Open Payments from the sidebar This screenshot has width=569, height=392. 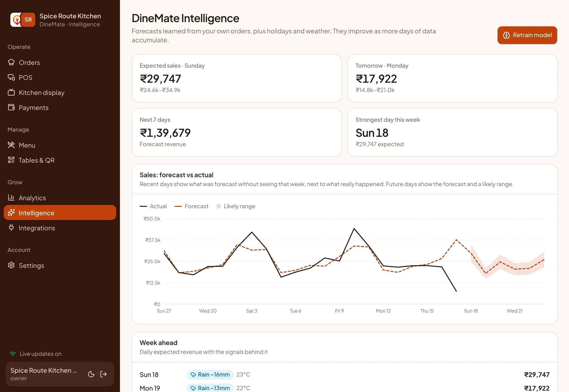[x=60, y=107]
